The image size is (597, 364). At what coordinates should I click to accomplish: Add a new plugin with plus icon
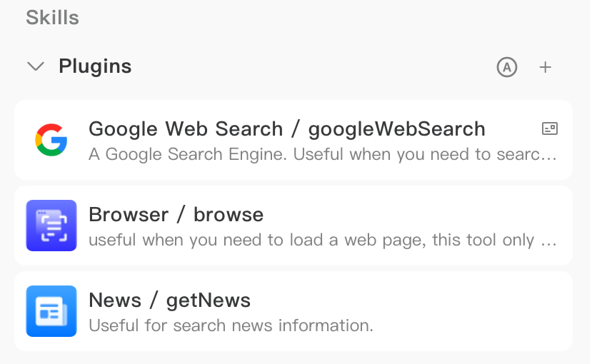point(545,67)
